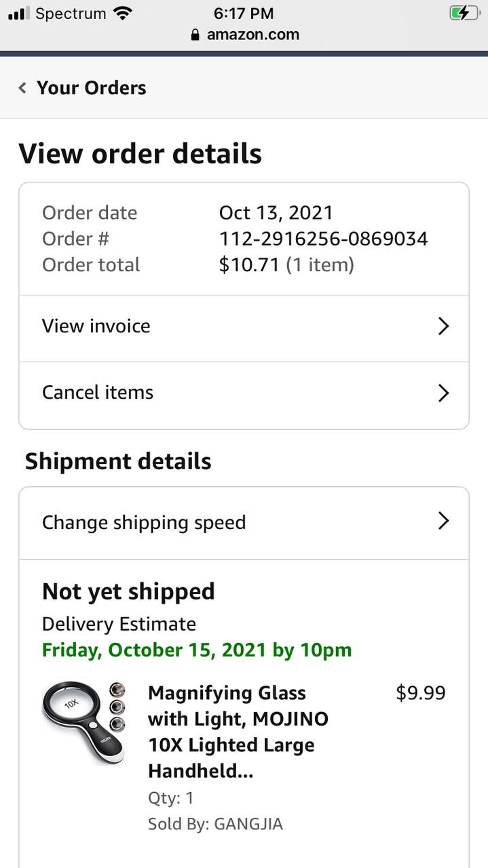Tap the $9.99 item price
The height and width of the screenshot is (868, 488).
point(420,693)
